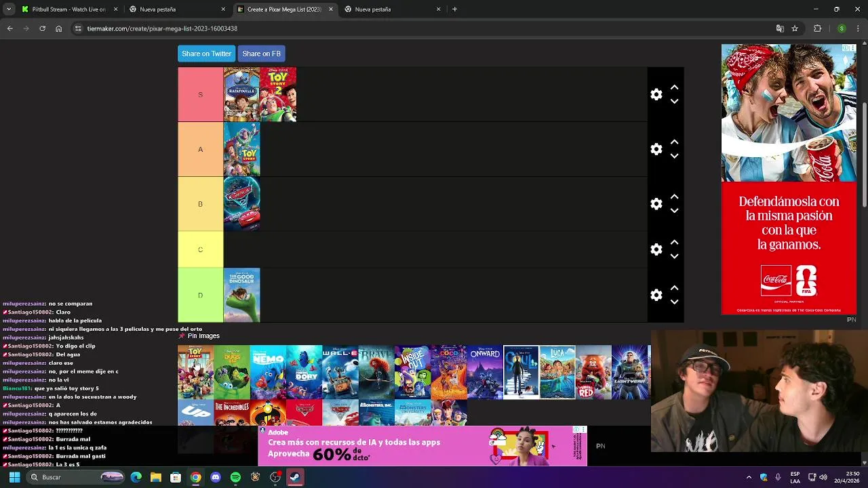Pick the Soul poster

tap(521, 373)
